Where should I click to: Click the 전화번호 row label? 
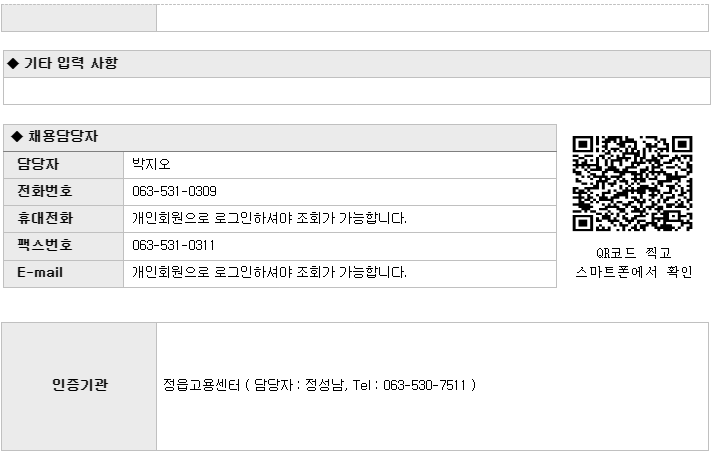pyautogui.click(x=45, y=191)
